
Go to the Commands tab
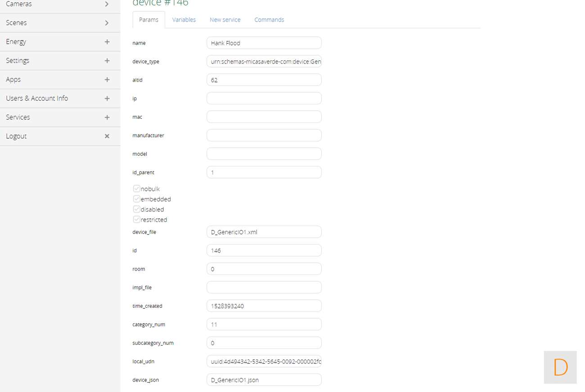pos(269,20)
